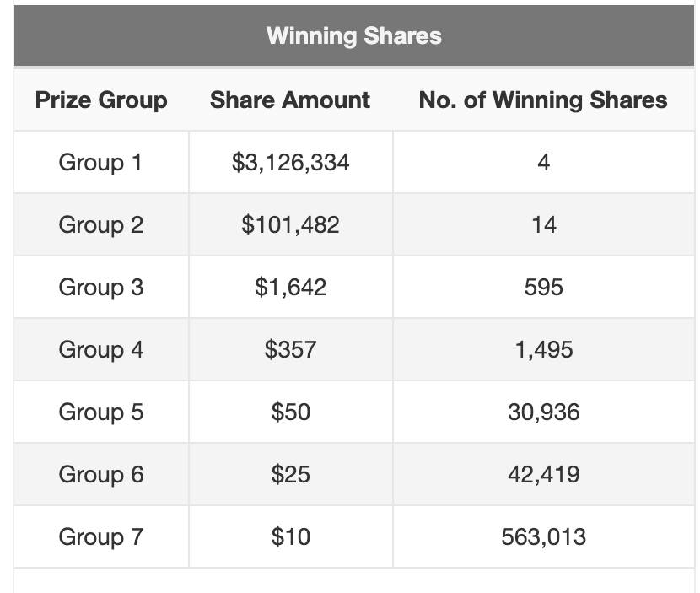Screen dimensions: 700x593
Task: Select the 563,013 winning shares cell
Action: [543, 536]
